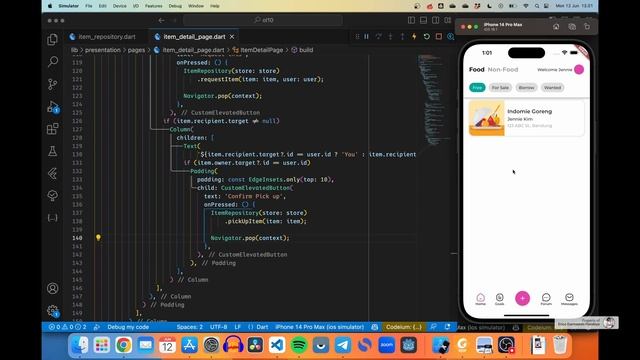This screenshot has width=640, height=360.
Task: Change indentation via Spaces: 2
Action: [x=190, y=327]
